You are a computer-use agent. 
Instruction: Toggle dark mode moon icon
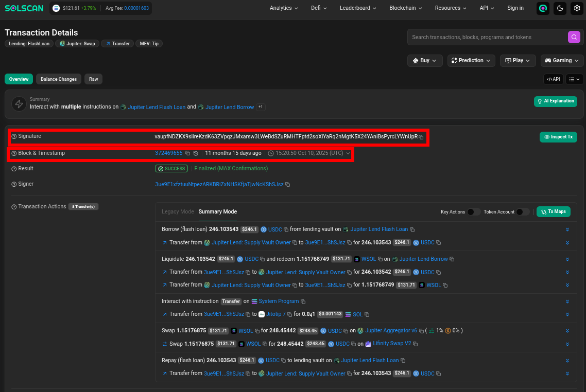[560, 8]
